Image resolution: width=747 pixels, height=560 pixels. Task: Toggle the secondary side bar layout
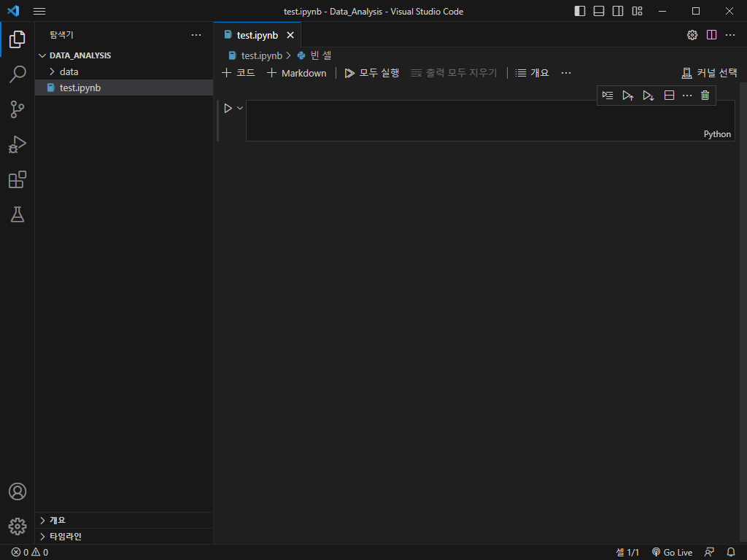click(x=618, y=11)
